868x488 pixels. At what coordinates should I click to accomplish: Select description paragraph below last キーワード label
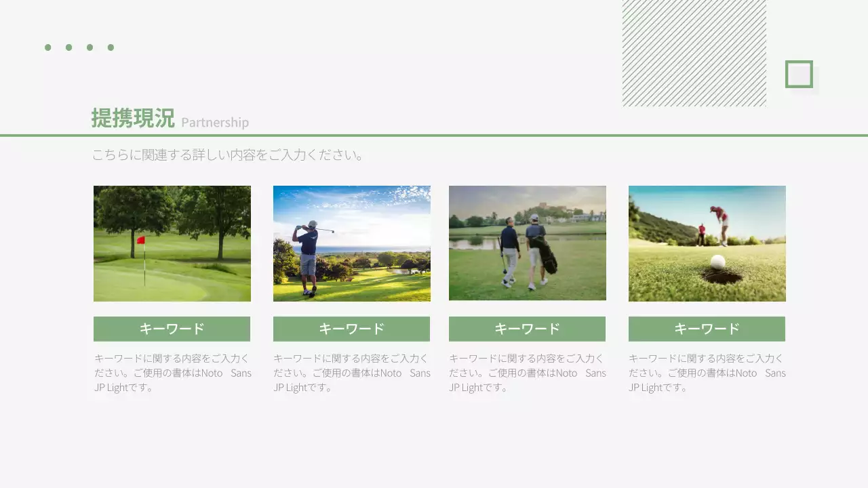pyautogui.click(x=707, y=373)
